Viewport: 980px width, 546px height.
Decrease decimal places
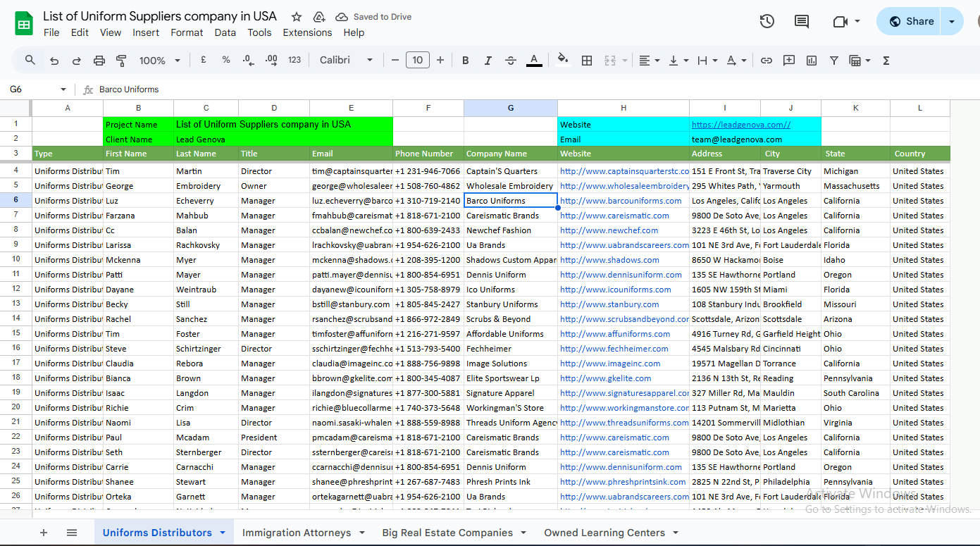[x=248, y=61]
